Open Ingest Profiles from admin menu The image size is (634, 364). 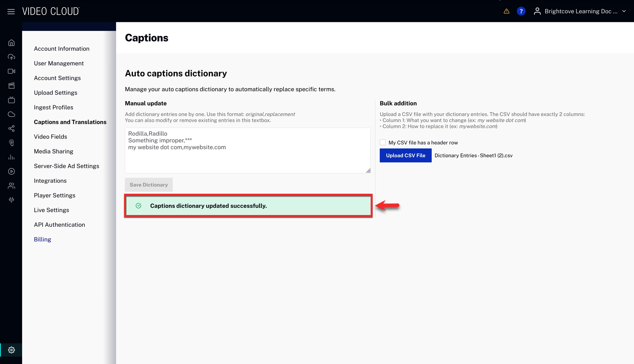pyautogui.click(x=54, y=108)
